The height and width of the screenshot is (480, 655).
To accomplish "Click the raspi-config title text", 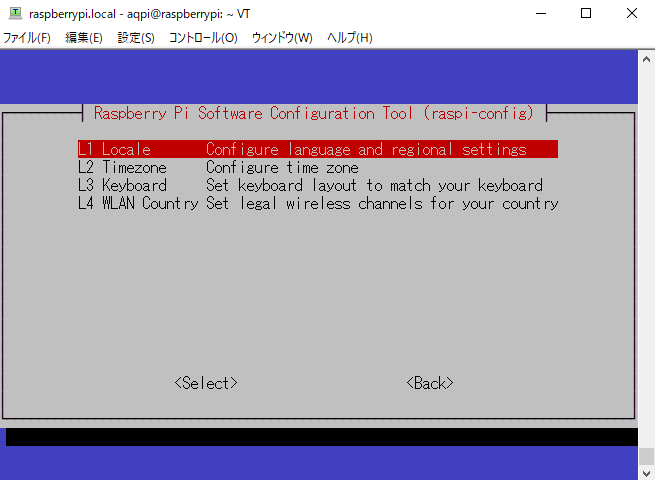I will click(314, 113).
